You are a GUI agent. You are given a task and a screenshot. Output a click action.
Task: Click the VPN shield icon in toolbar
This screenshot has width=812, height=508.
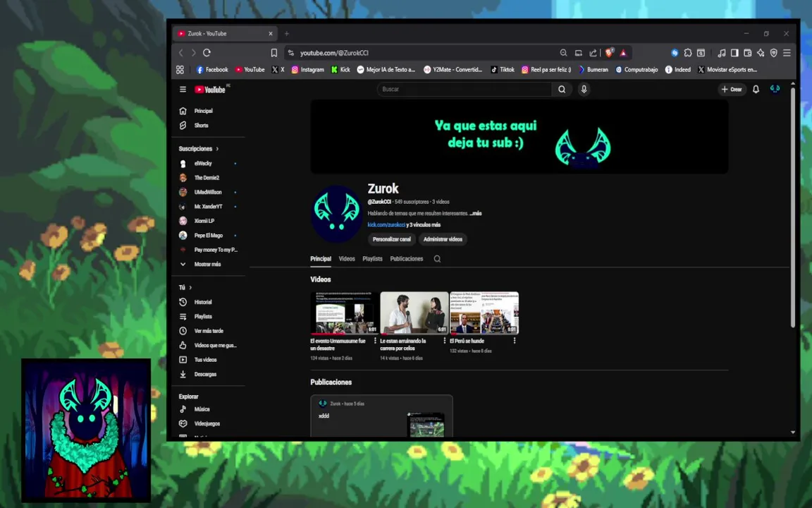tap(774, 53)
